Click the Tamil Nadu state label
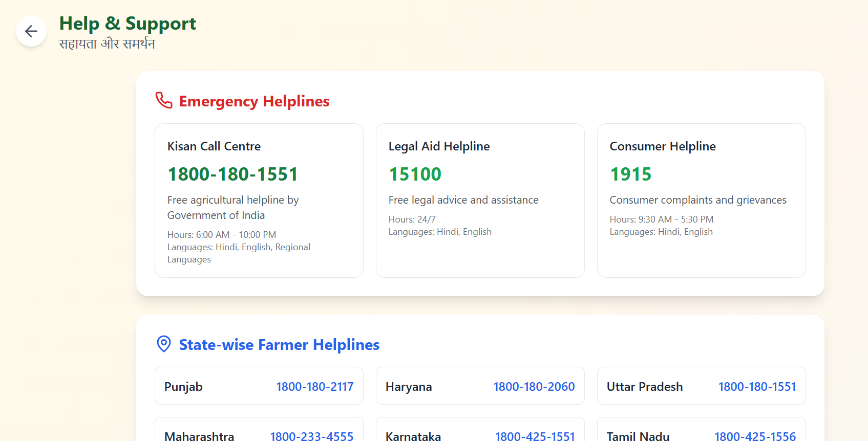Screen dimensions: 868x441 (x=638, y=436)
